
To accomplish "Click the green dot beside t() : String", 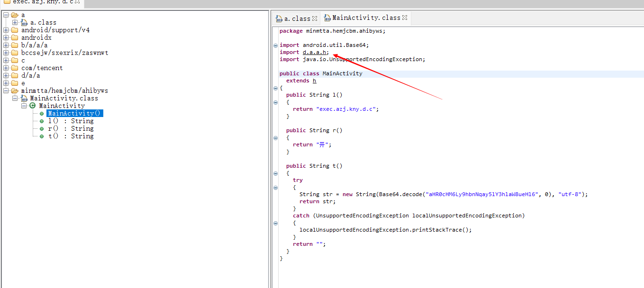I will point(42,136).
